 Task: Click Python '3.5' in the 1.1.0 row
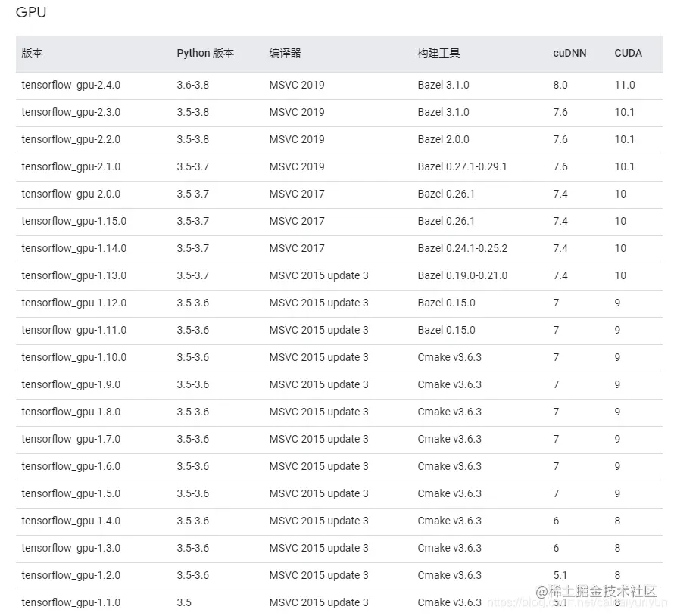pos(184,602)
